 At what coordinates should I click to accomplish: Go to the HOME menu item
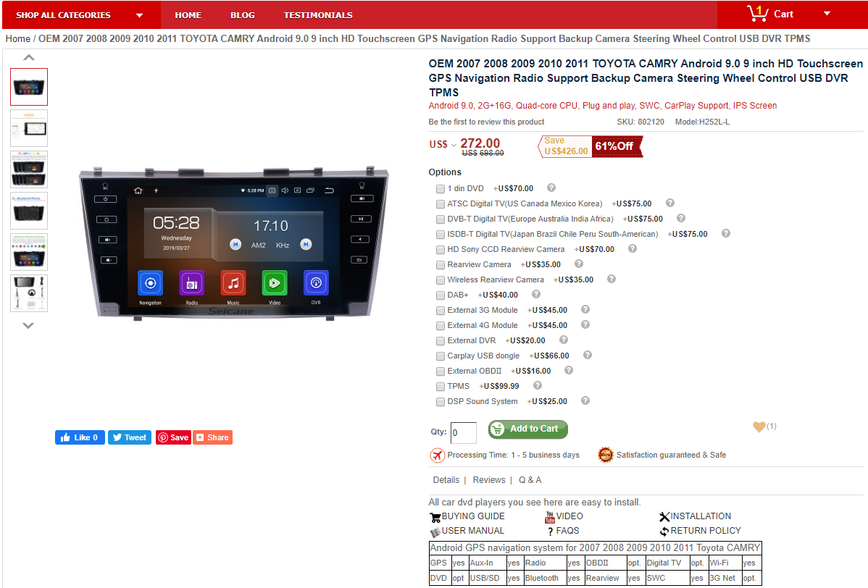(x=188, y=15)
